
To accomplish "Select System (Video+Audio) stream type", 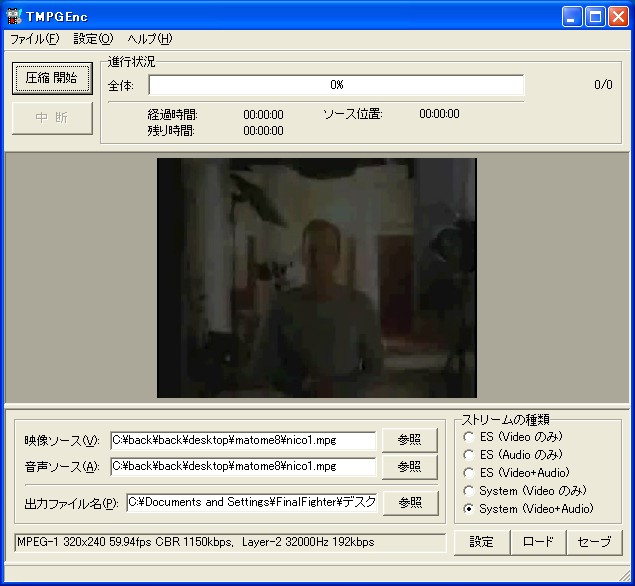I will pos(528,509).
